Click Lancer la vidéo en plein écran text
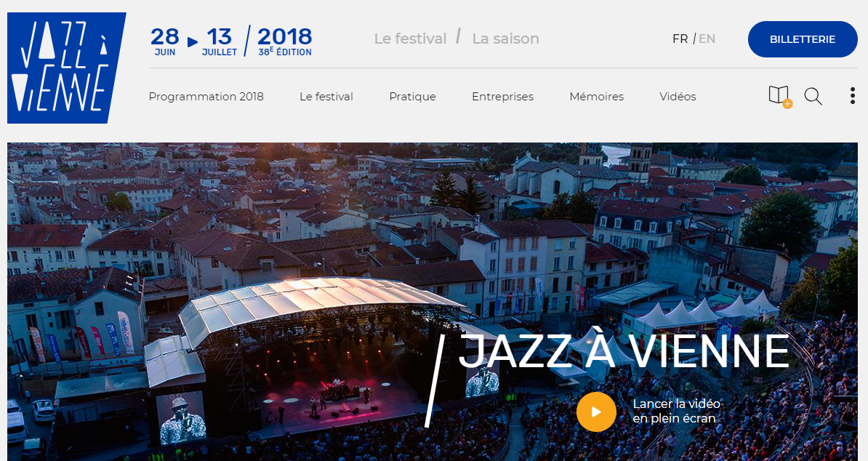This screenshot has width=868, height=461. point(676,412)
